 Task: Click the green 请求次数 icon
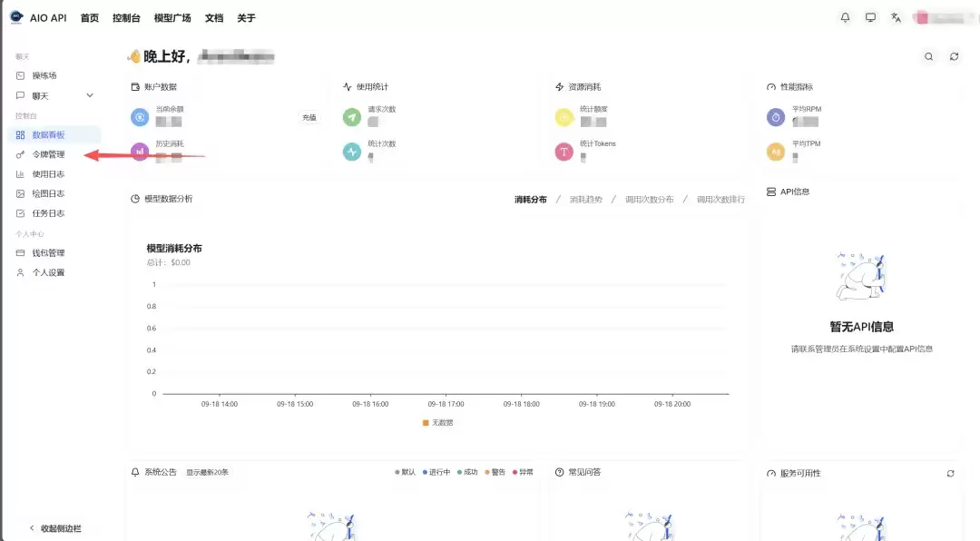352,117
